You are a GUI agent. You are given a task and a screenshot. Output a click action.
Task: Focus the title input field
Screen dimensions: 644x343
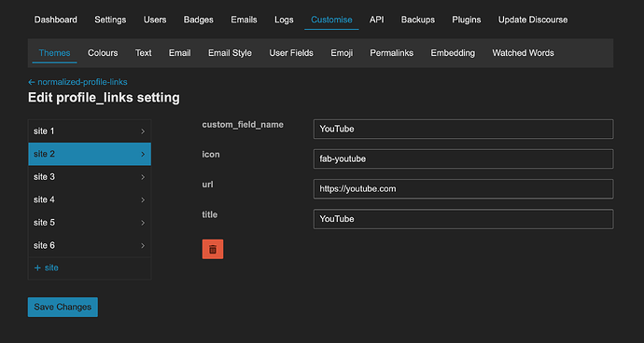point(463,219)
